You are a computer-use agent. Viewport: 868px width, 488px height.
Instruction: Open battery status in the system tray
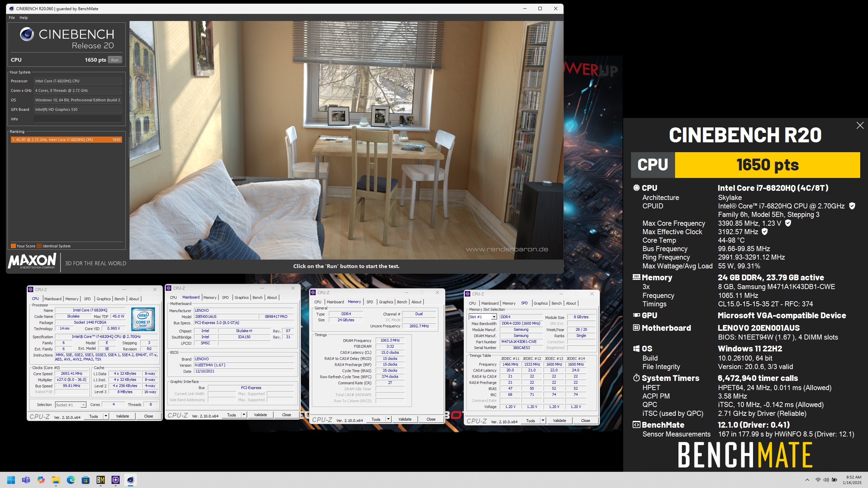coord(835,480)
